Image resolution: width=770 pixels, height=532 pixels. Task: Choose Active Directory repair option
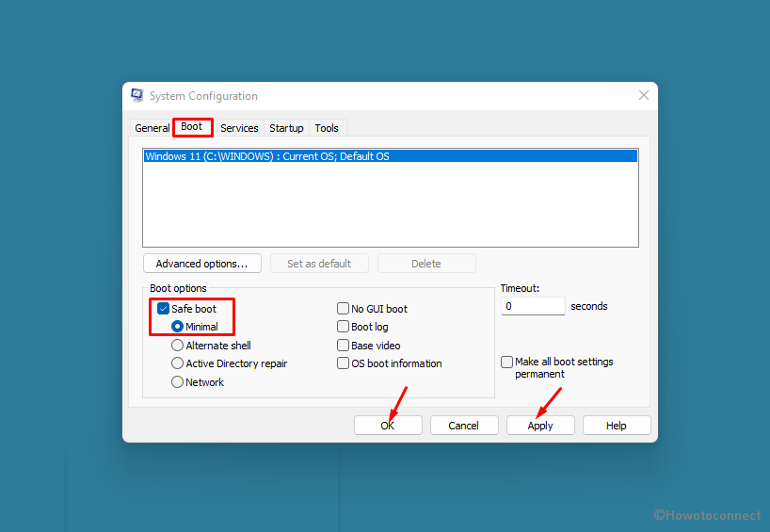tap(177, 363)
